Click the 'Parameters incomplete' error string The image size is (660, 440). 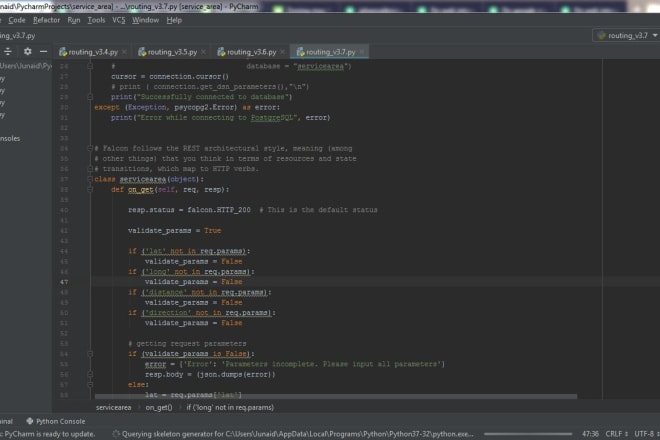(x=331, y=364)
